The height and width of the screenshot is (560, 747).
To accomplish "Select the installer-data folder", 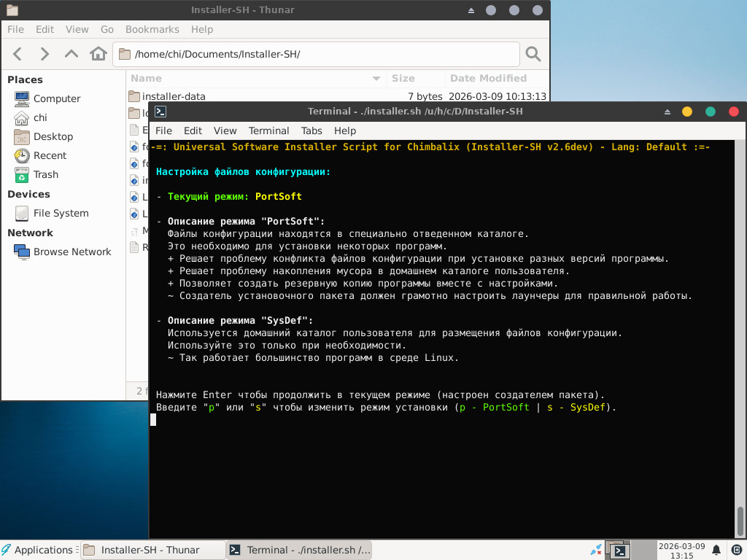I will 174,96.
